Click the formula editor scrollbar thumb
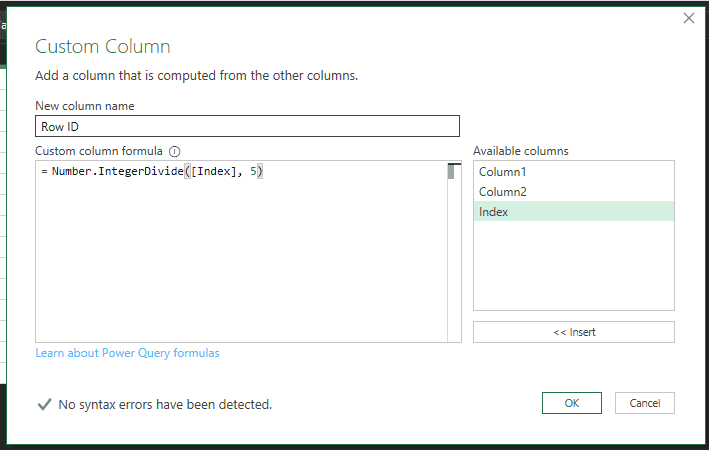The width and height of the screenshot is (709, 450). [451, 172]
